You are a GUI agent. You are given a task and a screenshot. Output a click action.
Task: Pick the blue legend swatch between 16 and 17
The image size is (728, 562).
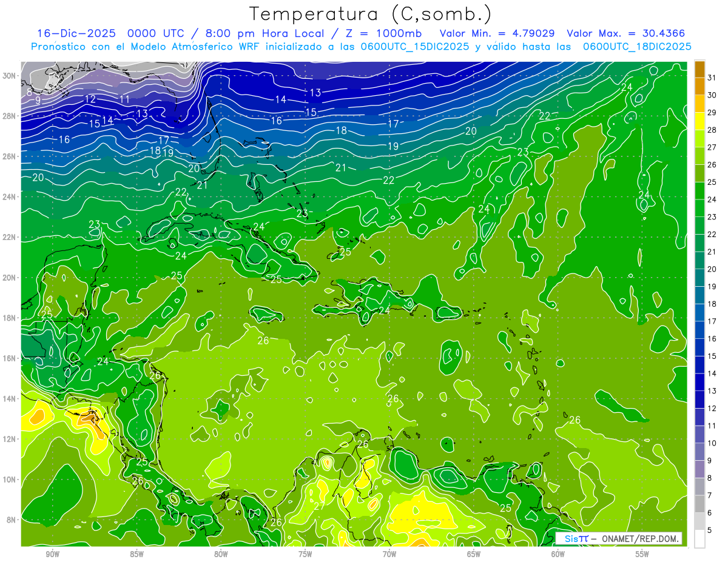pyautogui.click(x=699, y=330)
